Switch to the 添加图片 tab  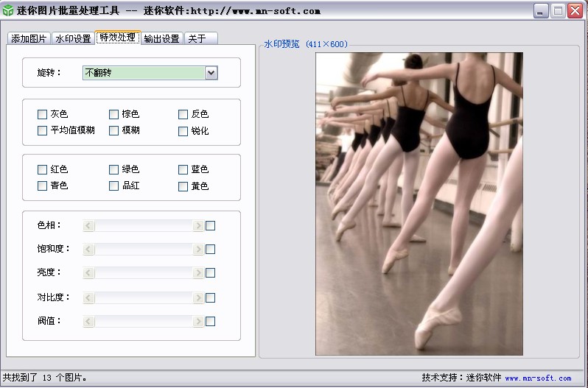coord(29,38)
